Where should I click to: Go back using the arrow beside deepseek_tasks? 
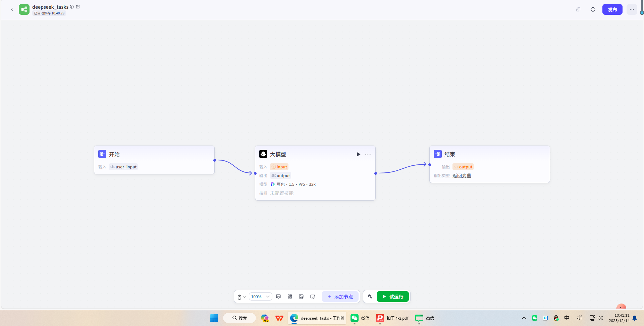click(12, 9)
